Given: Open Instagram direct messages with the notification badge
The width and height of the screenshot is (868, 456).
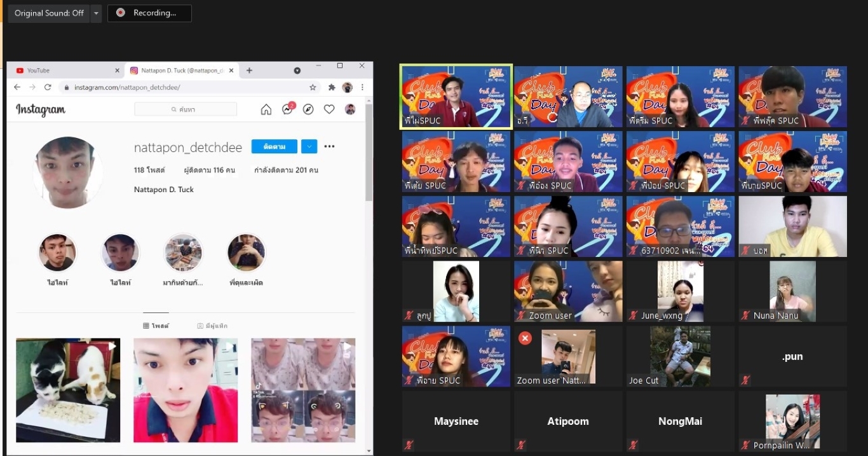Looking at the screenshot, I should pos(287,109).
